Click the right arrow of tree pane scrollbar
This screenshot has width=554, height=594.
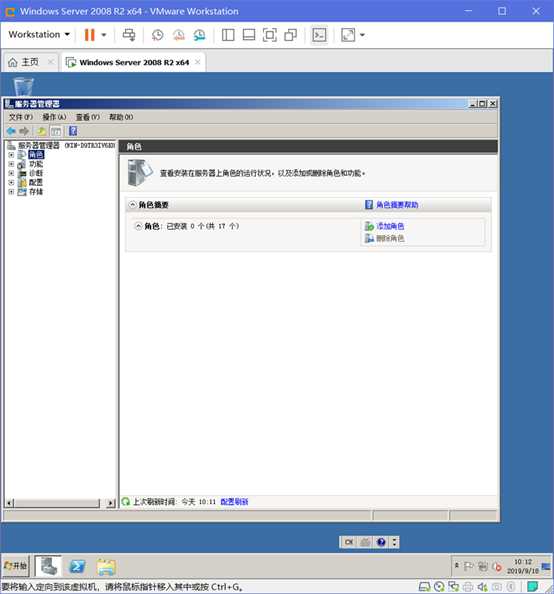coord(111,503)
